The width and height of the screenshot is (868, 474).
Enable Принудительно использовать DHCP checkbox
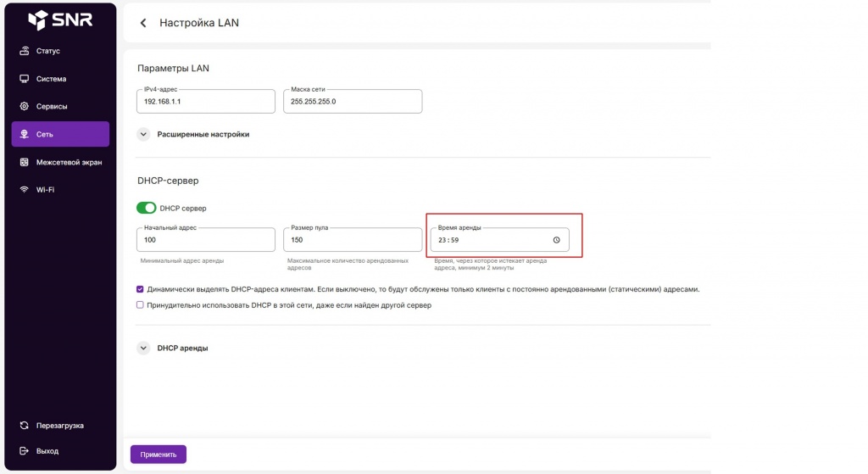tap(141, 305)
